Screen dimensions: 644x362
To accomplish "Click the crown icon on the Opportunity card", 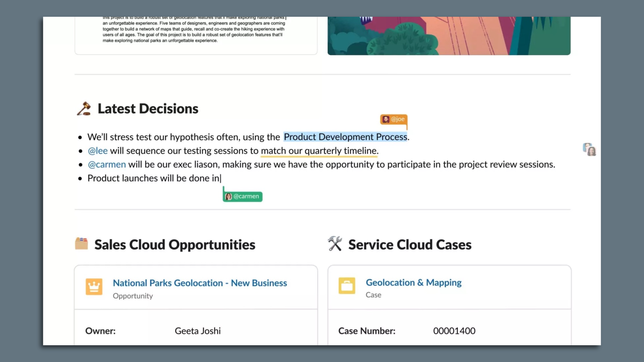I will click(x=94, y=287).
